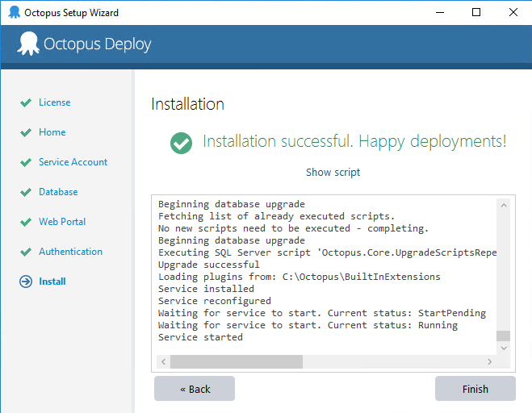Open the Authentication step
This screenshot has width=532, height=413.
[x=70, y=252]
